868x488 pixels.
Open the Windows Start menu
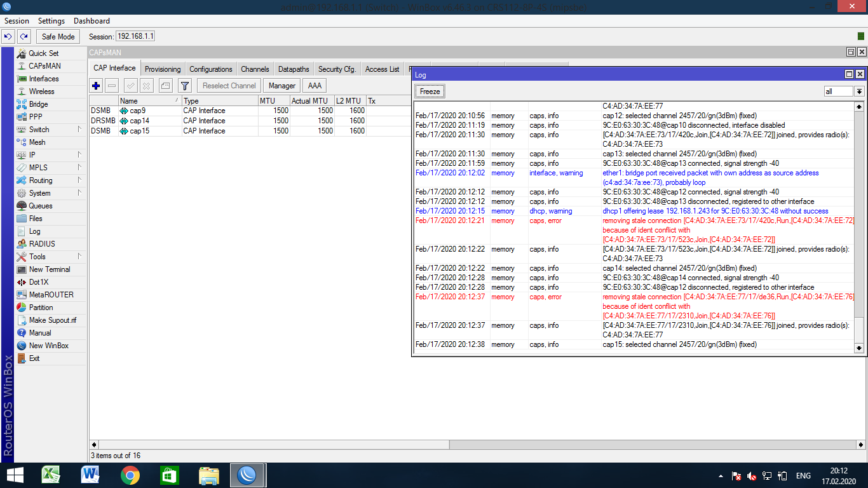pos(14,475)
